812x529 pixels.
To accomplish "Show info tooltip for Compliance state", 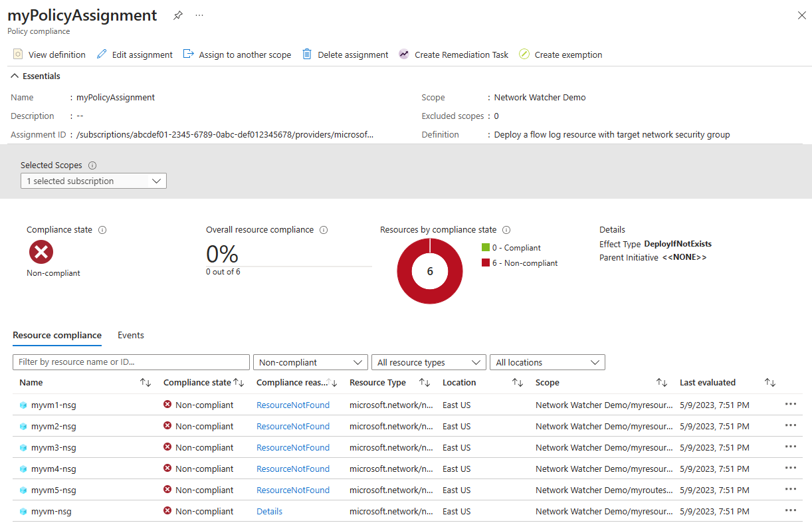I will coord(102,230).
